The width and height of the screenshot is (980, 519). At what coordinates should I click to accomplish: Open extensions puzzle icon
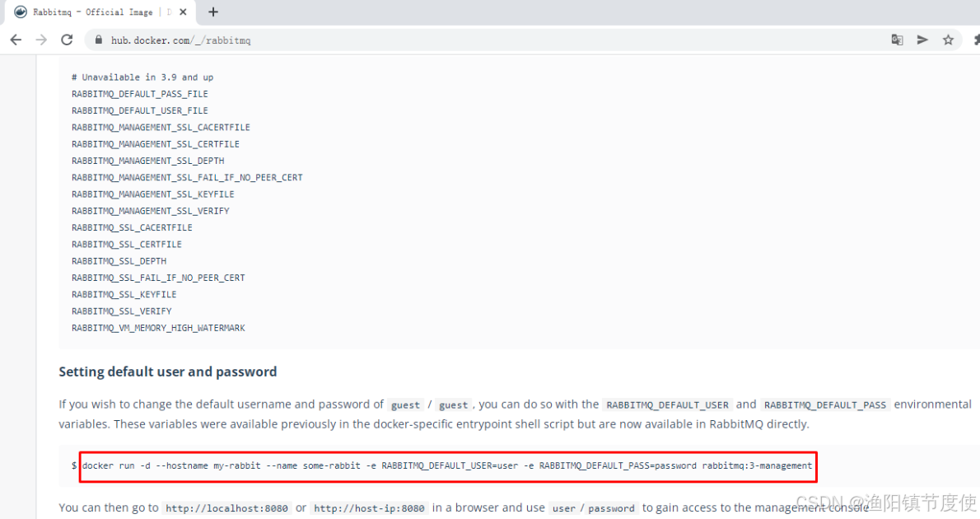click(x=976, y=40)
